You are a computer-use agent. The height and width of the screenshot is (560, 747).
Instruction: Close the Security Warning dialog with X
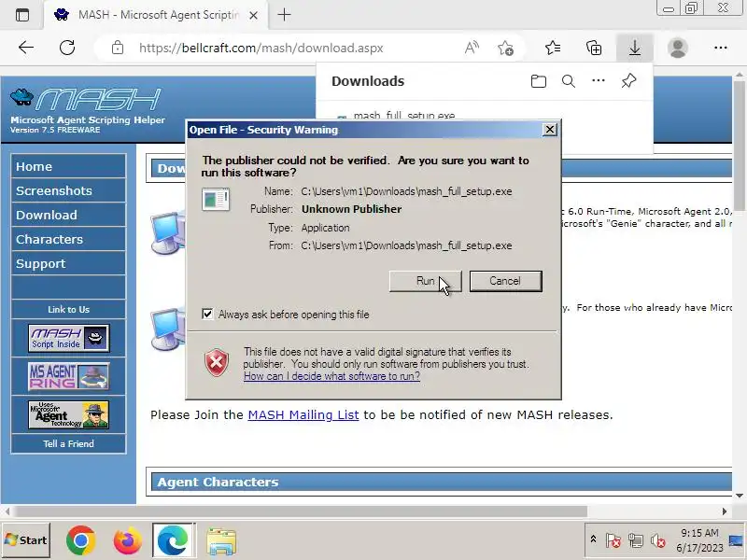click(x=550, y=130)
